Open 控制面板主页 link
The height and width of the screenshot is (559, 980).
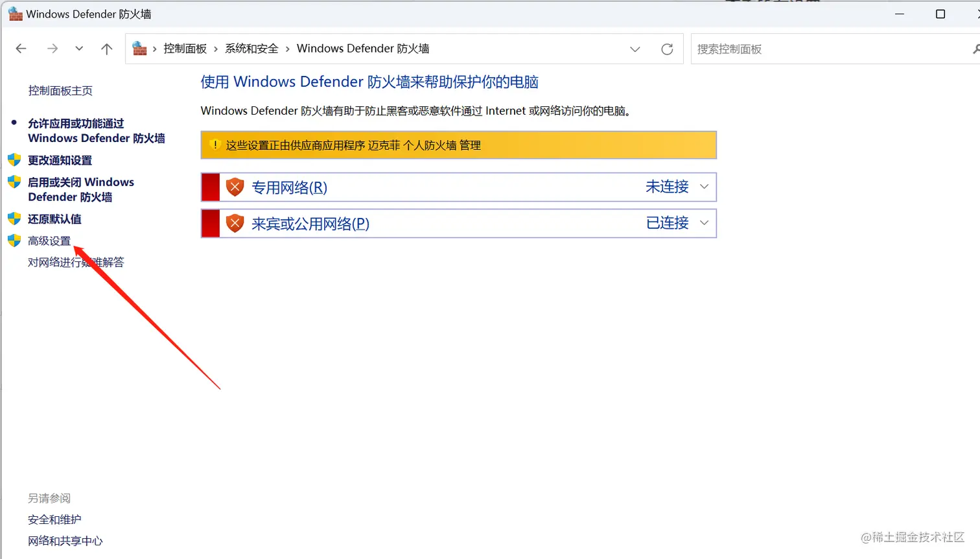coord(60,91)
